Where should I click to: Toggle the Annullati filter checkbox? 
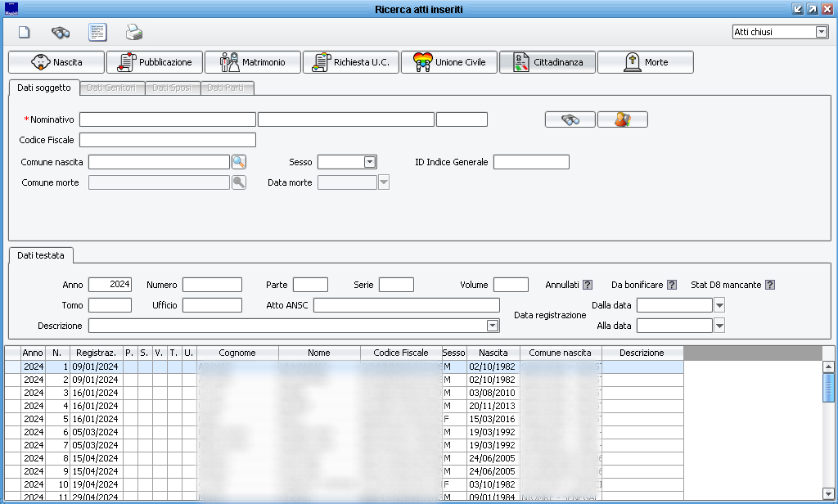click(588, 285)
